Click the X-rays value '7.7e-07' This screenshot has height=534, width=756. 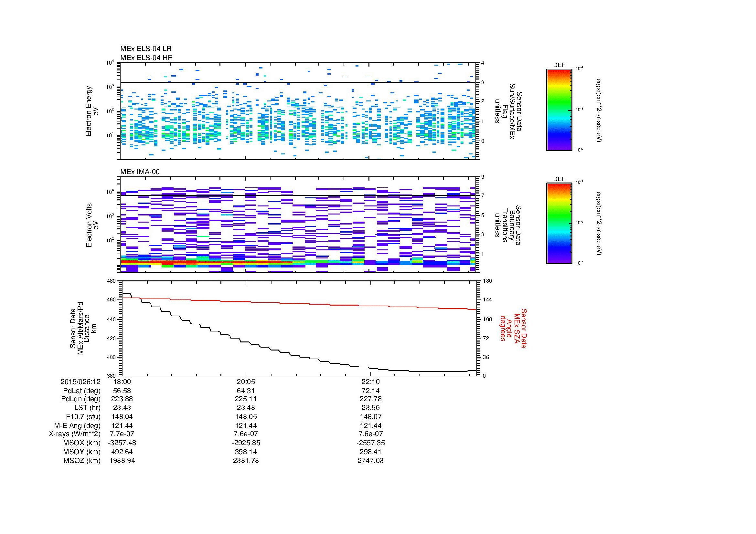122,434
